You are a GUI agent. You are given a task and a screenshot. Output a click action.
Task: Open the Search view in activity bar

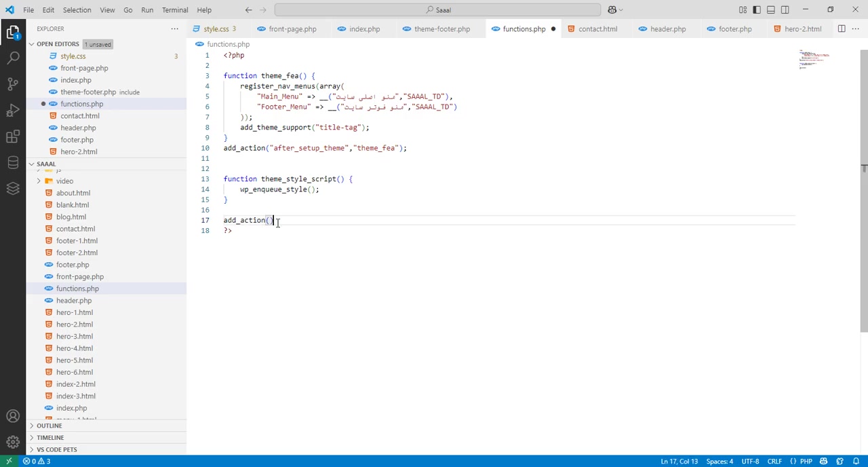(13, 58)
